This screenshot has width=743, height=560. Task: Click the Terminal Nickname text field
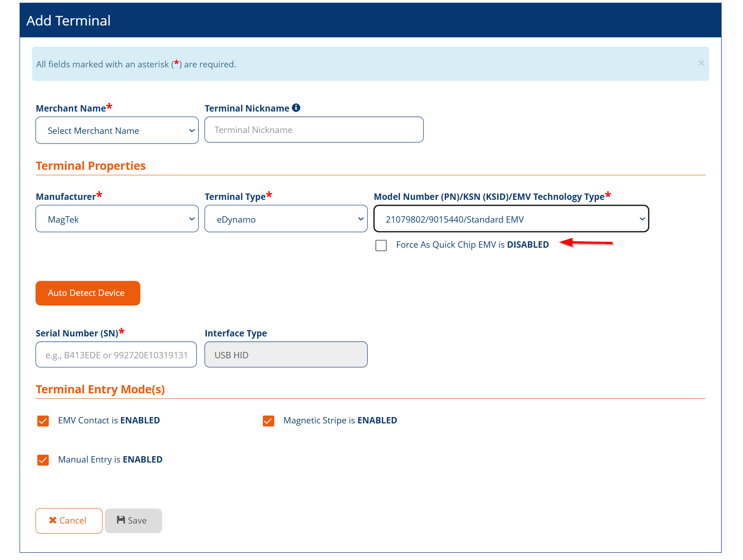[x=314, y=130]
